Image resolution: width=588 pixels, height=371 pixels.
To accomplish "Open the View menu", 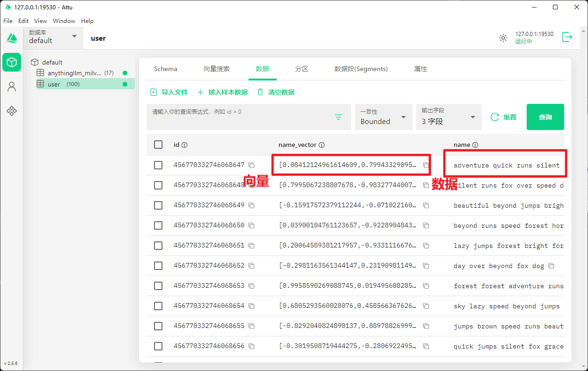I will [41, 21].
